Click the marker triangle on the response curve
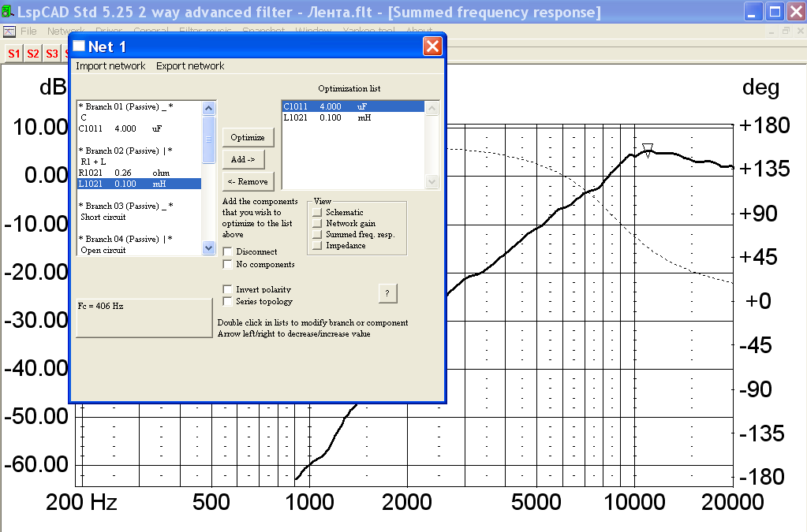 coord(648,150)
